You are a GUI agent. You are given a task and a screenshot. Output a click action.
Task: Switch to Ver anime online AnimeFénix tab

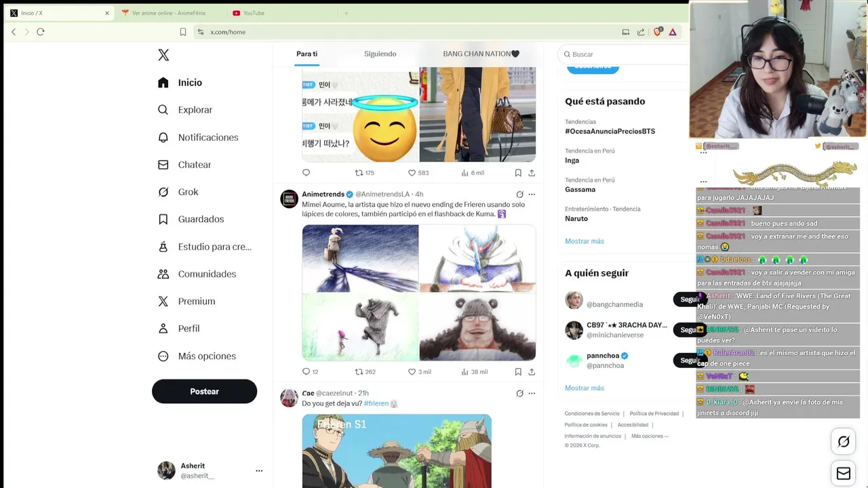point(168,13)
